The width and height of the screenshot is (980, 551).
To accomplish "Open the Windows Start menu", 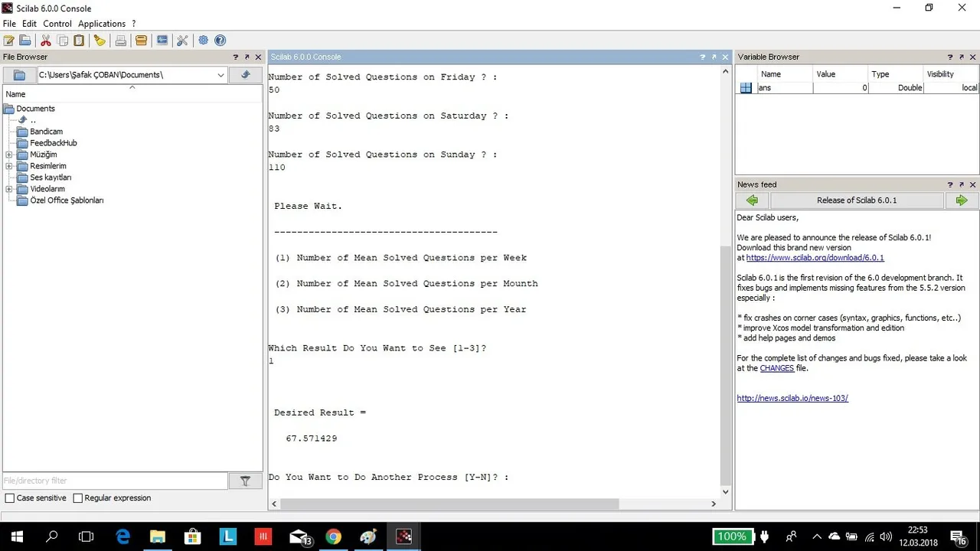I will [17, 536].
